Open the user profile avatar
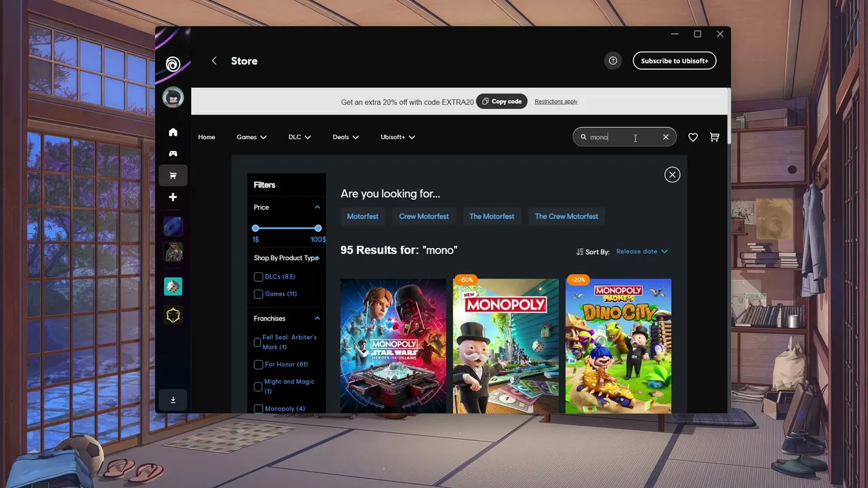Viewport: 868px width, 488px height. tap(173, 98)
